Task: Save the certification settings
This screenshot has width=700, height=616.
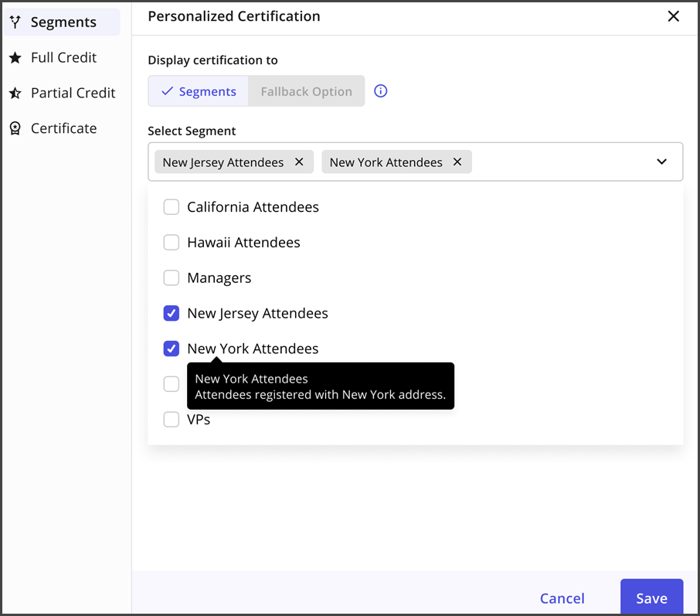Action: point(651,597)
